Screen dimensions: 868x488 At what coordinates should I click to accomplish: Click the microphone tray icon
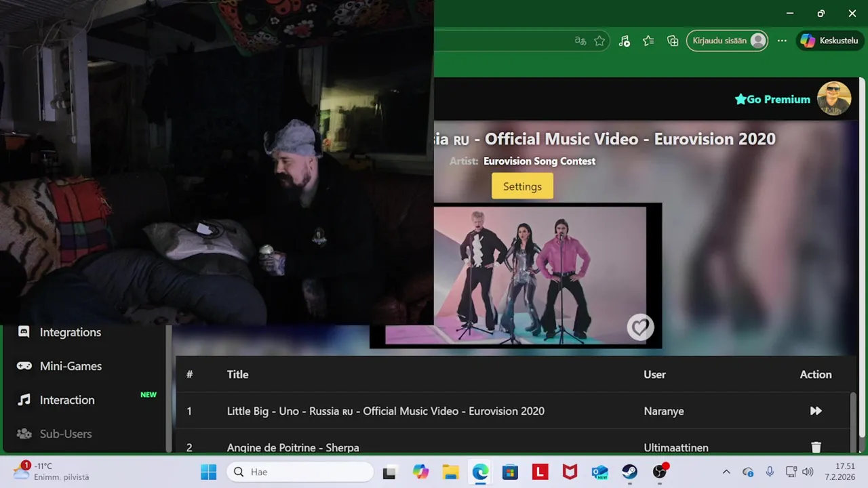click(770, 472)
